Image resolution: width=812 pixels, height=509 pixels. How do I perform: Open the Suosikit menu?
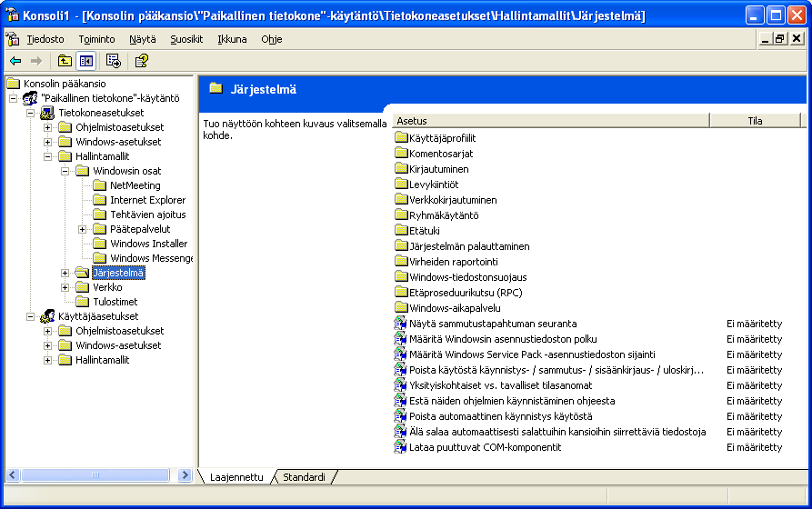pos(186,39)
